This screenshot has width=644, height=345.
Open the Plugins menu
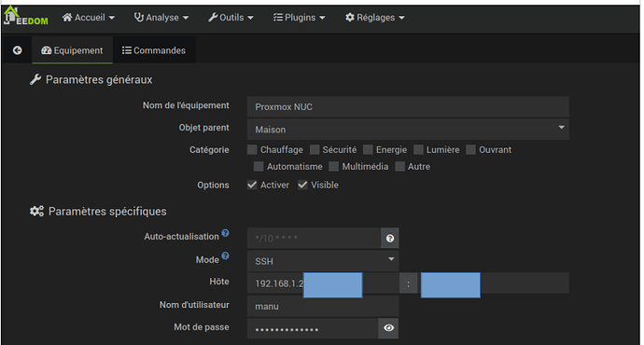tap(299, 18)
